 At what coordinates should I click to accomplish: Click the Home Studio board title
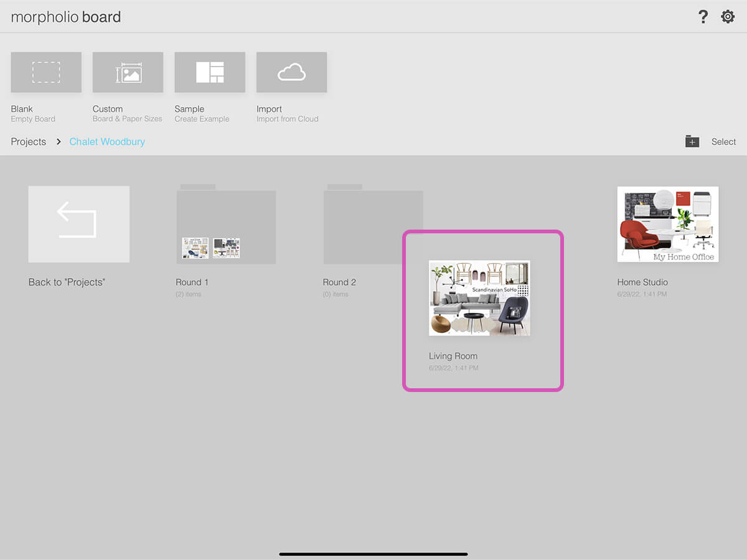pos(642,282)
